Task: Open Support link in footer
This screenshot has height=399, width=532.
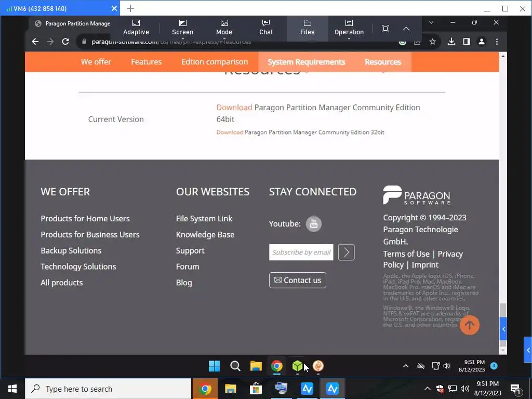Action: click(x=190, y=250)
